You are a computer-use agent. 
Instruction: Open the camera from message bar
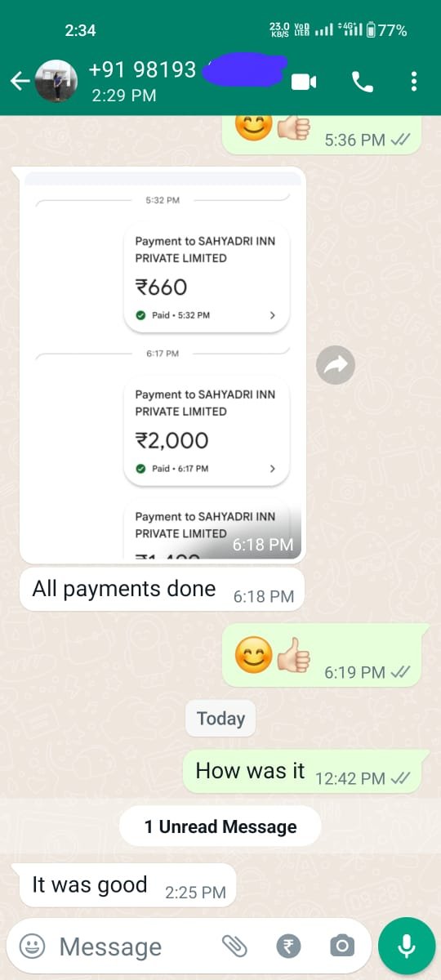pos(342,946)
